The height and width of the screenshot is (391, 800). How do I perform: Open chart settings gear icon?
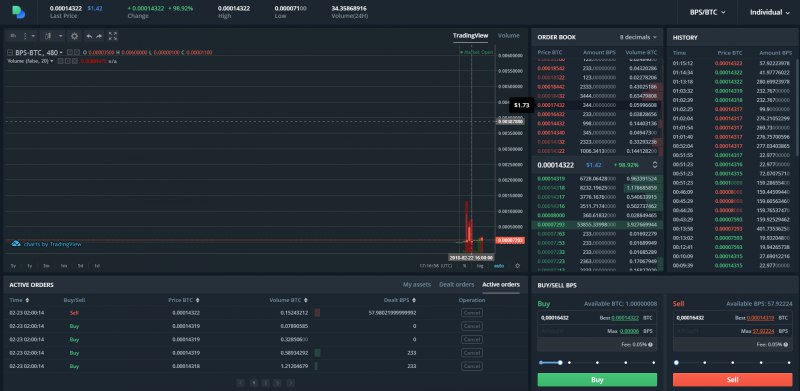coord(74,36)
